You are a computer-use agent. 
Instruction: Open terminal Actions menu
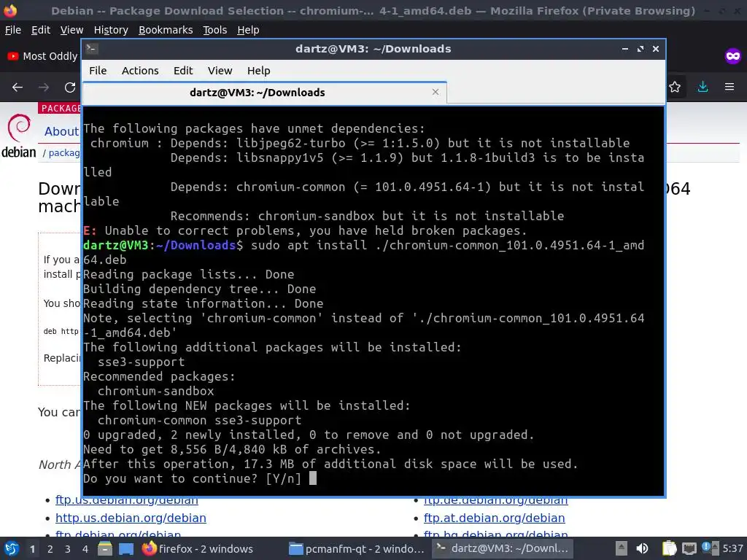point(140,71)
